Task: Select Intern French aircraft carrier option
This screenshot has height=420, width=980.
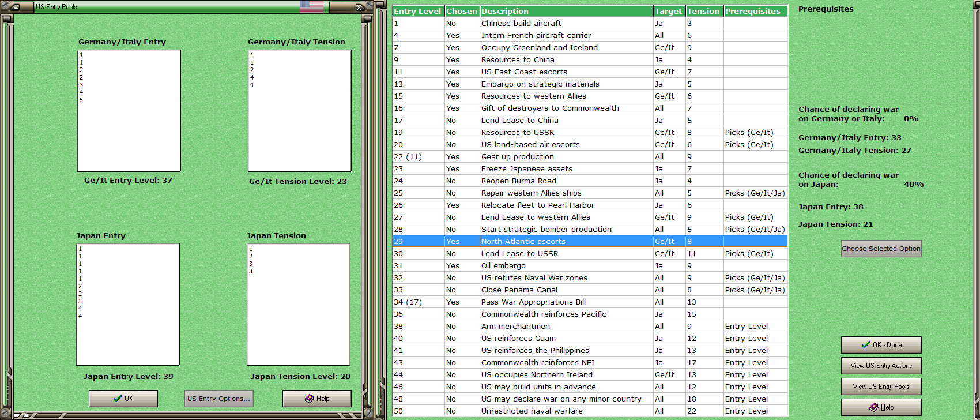Action: coord(590,35)
